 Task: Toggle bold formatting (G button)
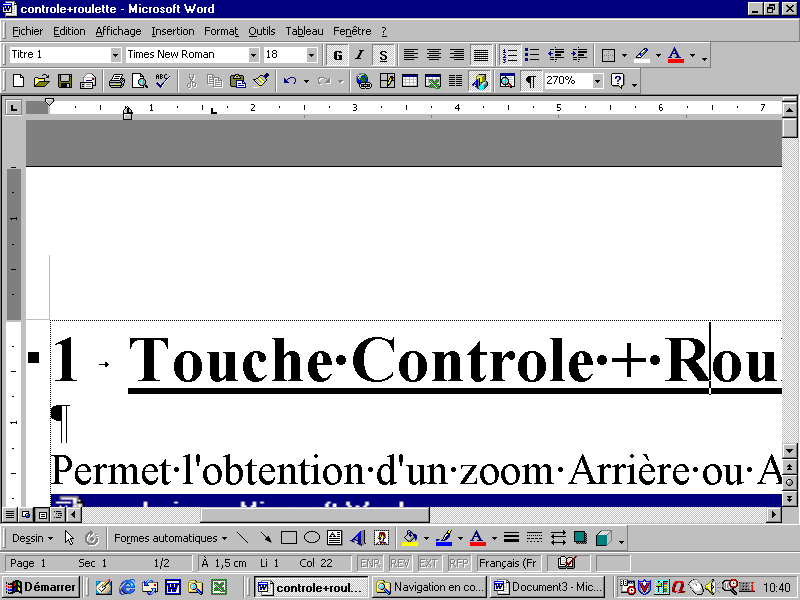point(338,54)
